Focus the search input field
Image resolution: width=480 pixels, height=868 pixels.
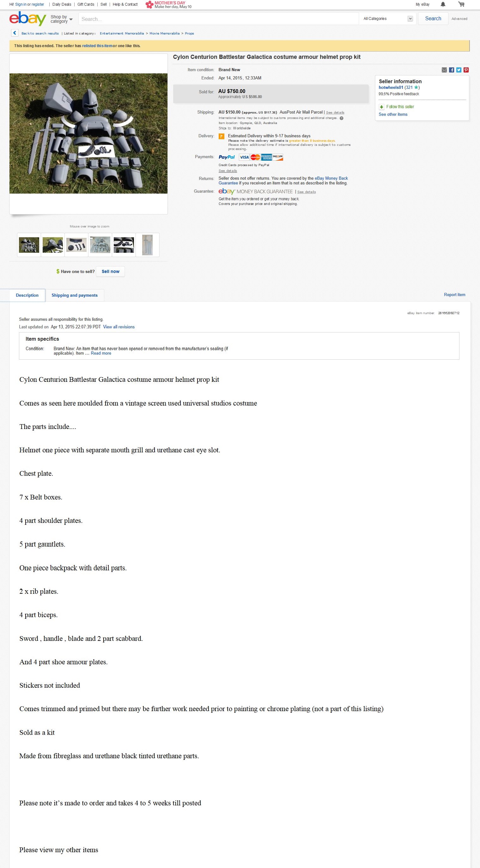pyautogui.click(x=219, y=19)
